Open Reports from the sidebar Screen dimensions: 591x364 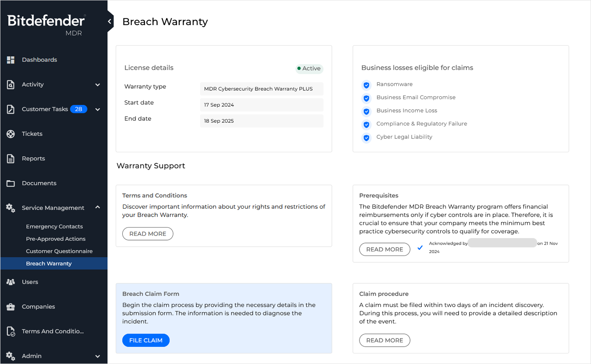pos(34,158)
